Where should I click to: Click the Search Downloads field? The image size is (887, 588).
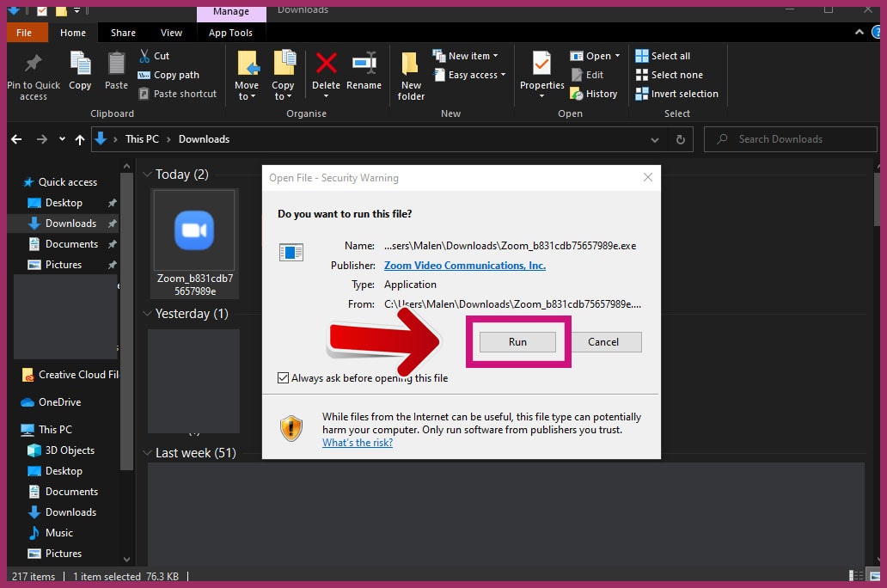tap(790, 139)
